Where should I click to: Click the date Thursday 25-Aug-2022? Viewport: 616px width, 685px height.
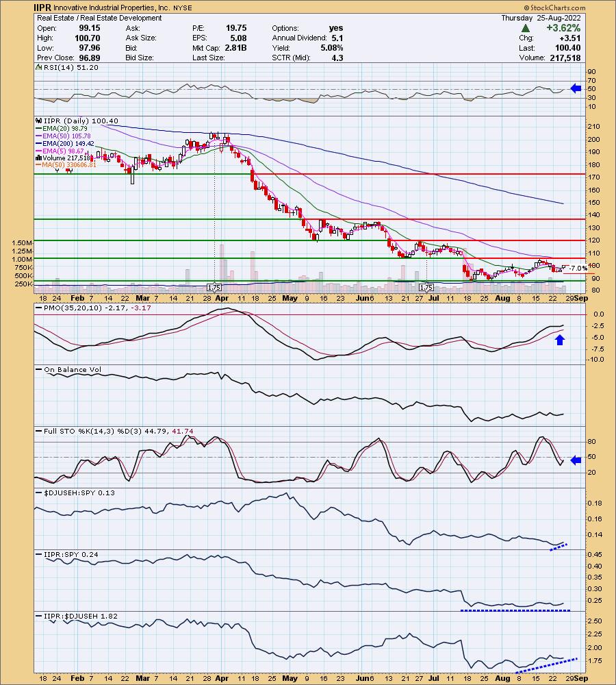[541, 18]
